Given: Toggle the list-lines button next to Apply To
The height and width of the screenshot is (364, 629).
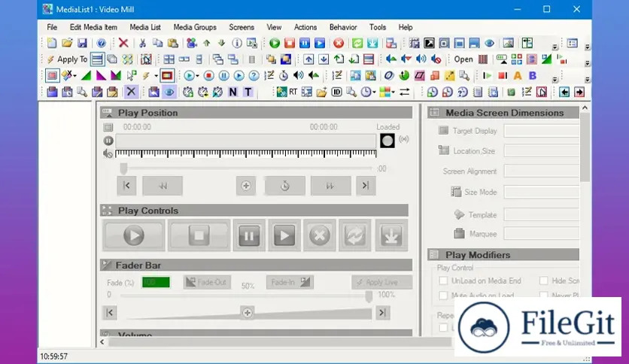Looking at the screenshot, I should pos(97,59).
